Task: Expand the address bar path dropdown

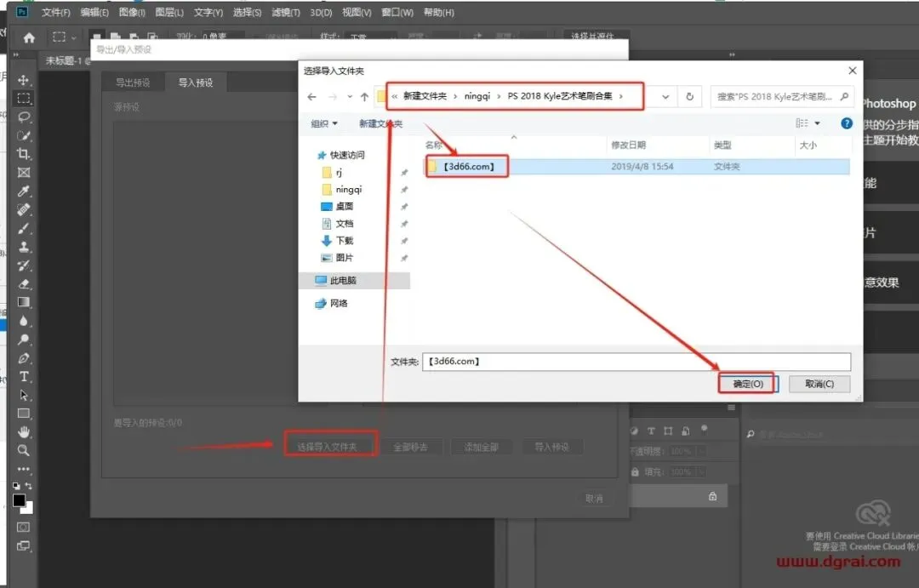Action: pyautogui.click(x=665, y=97)
